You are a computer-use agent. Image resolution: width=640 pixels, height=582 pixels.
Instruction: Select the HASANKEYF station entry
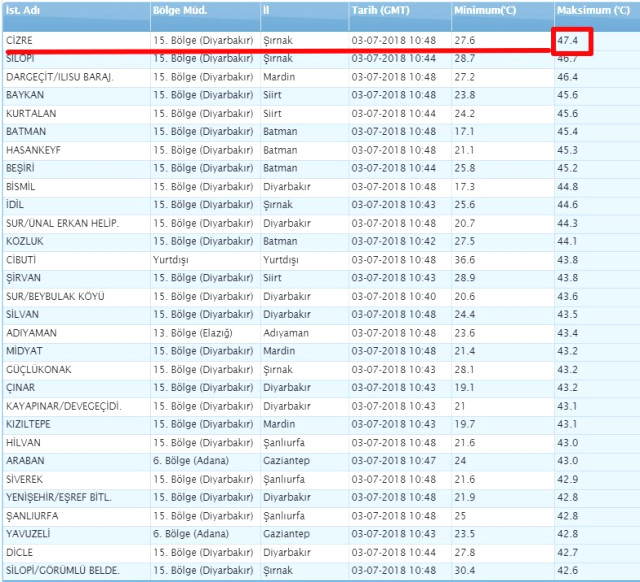tap(33, 149)
